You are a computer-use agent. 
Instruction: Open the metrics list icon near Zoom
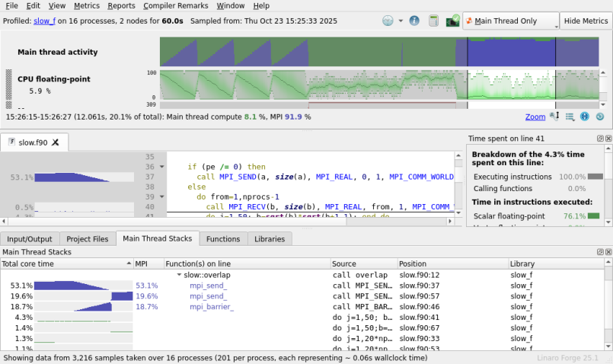pyautogui.click(x=570, y=117)
